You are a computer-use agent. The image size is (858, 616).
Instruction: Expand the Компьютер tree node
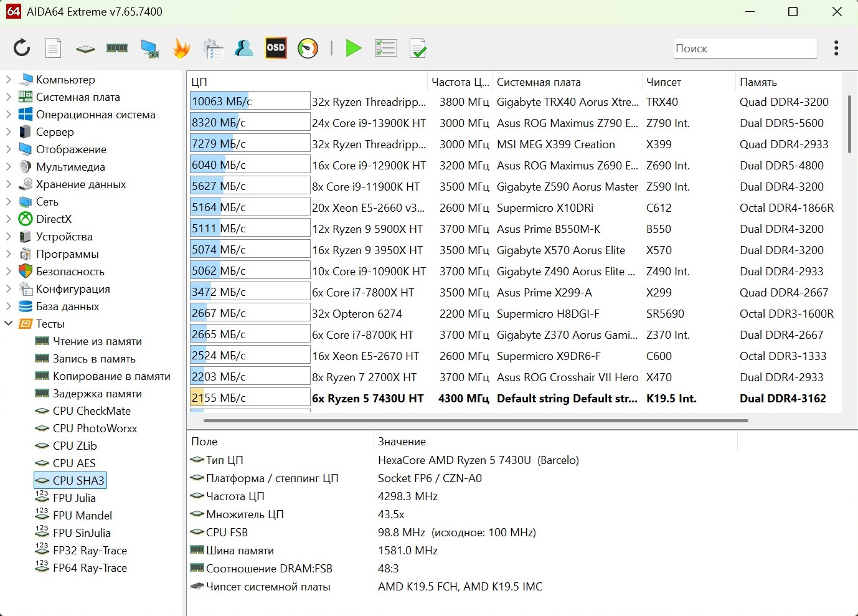tap(9, 80)
